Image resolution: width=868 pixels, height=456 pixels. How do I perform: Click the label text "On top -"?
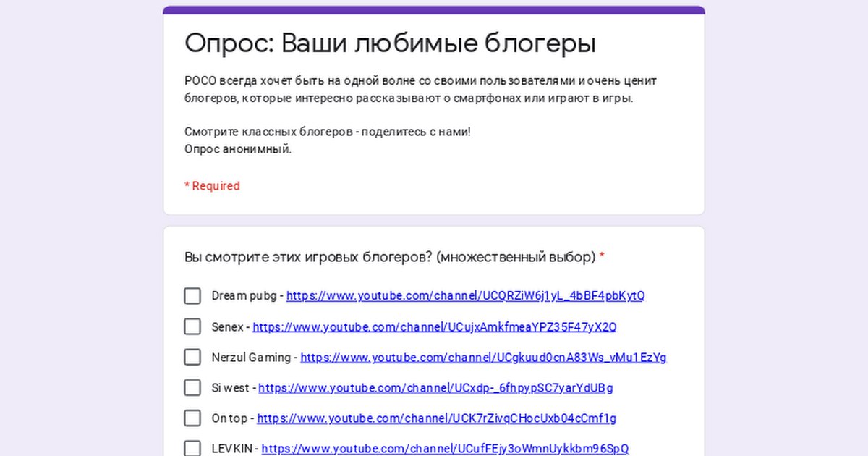(x=233, y=418)
